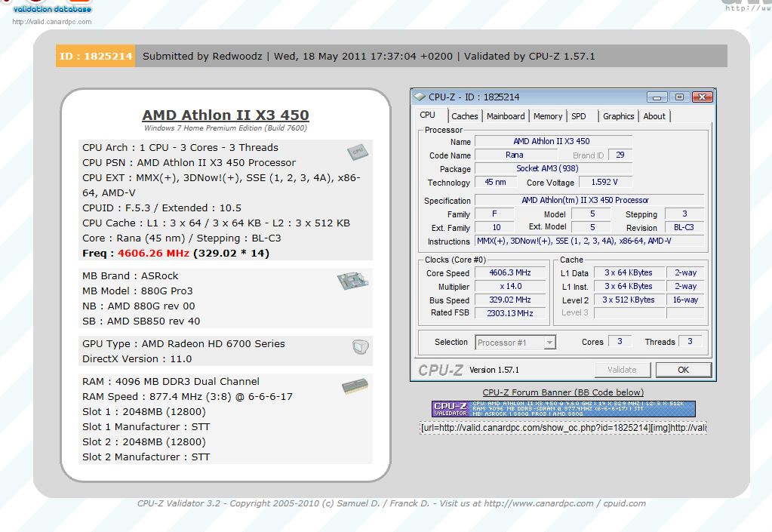This screenshot has width=772, height=532.
Task: Click the CPU-Z title bar app icon
Action: tap(420, 97)
